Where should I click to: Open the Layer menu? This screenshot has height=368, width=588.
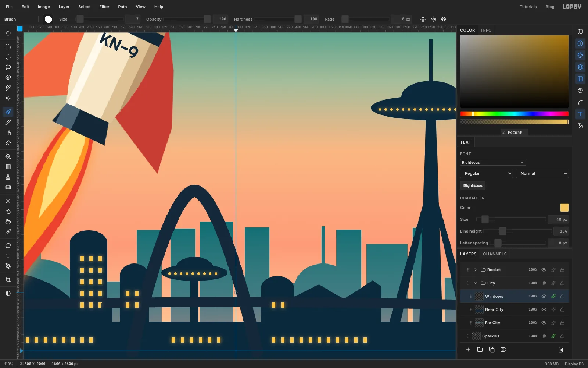(x=64, y=7)
